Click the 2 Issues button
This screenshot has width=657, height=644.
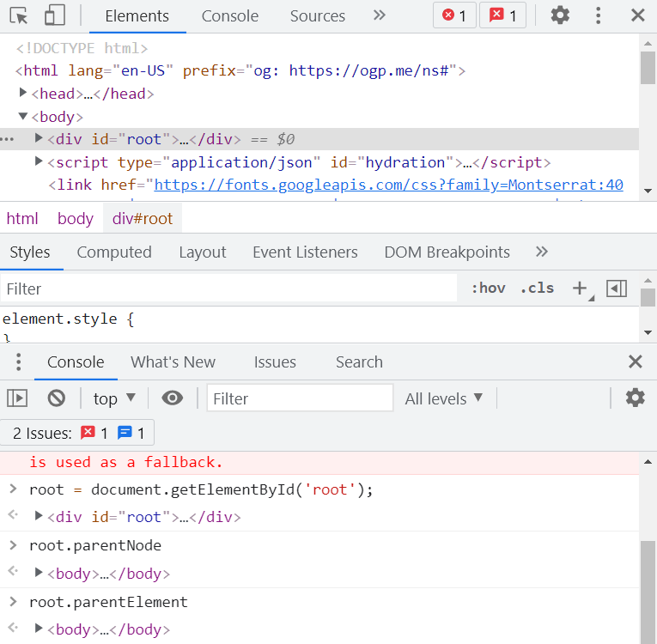point(77,433)
